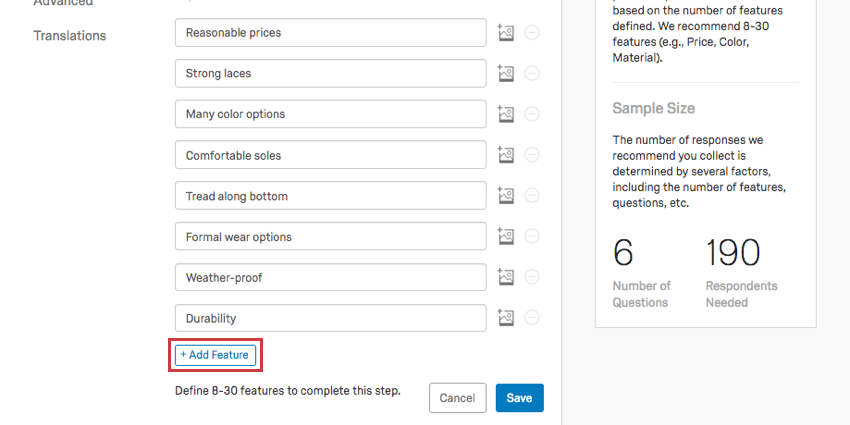Remove the Weather-proof feature
This screenshot has width=850, height=425.
tap(532, 278)
